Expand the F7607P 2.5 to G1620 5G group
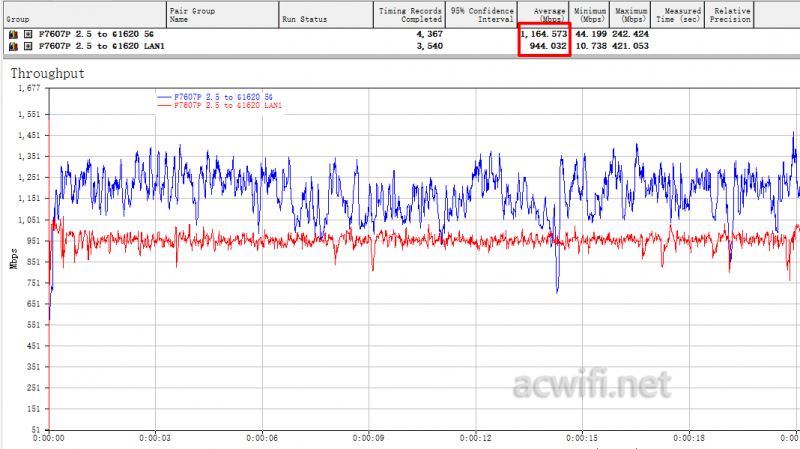Viewport: 800px width, 449px height. [28, 34]
